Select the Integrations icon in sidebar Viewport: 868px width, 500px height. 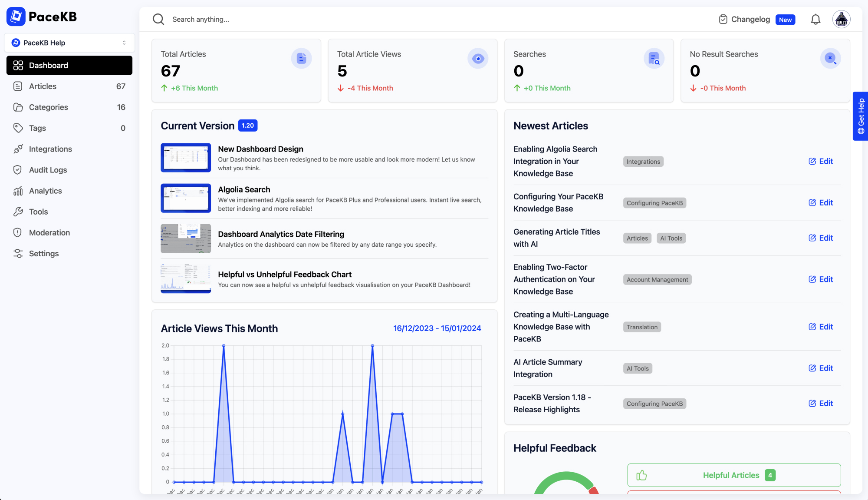click(19, 149)
